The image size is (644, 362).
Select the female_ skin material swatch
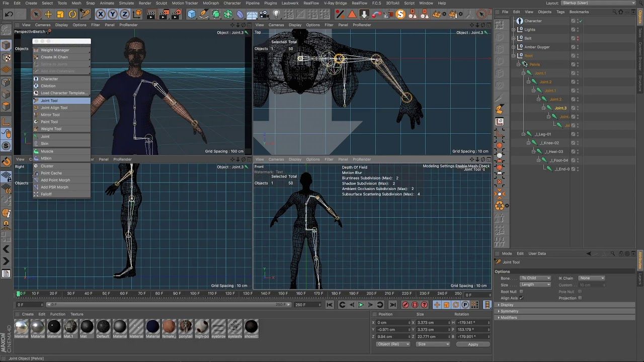click(x=169, y=327)
